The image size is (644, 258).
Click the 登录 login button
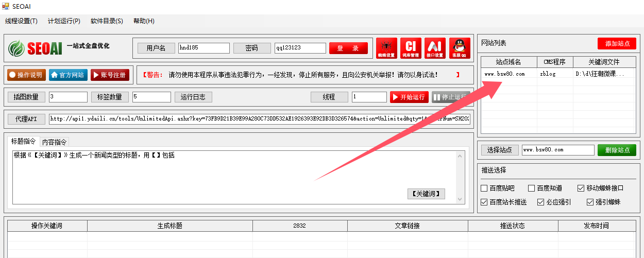point(348,48)
